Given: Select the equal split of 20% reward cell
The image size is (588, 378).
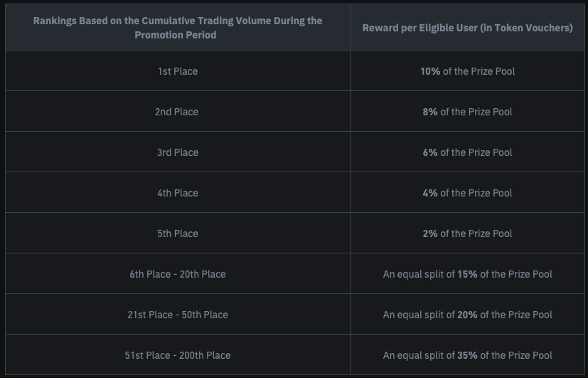Looking at the screenshot, I should (x=467, y=315).
